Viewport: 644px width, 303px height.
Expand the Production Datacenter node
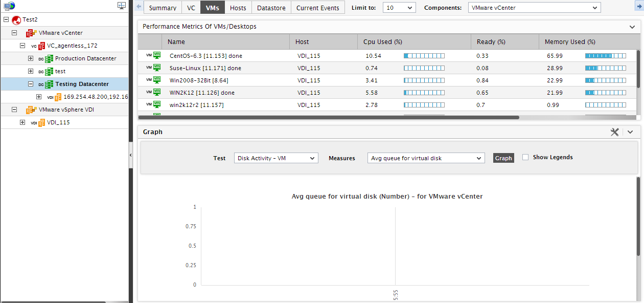[31, 58]
